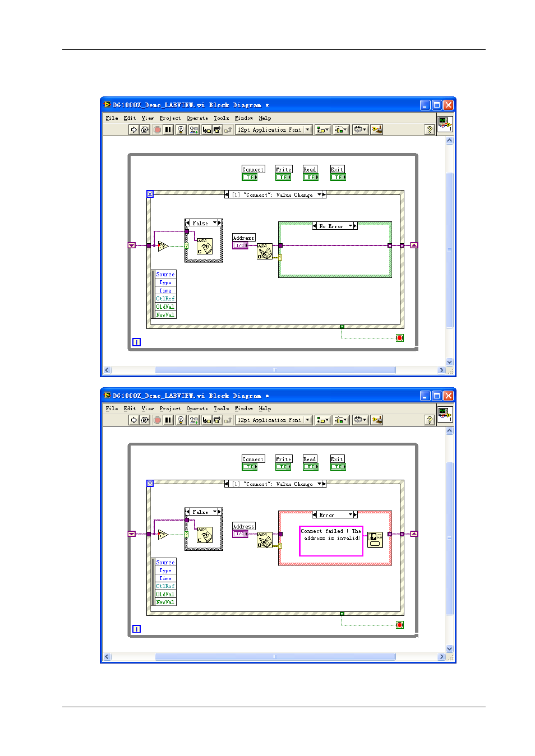Click the VISA Close node in the top window

point(204,247)
